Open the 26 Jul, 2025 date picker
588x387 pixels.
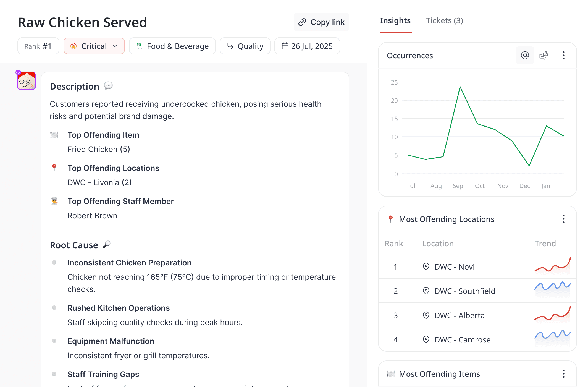coord(307,46)
